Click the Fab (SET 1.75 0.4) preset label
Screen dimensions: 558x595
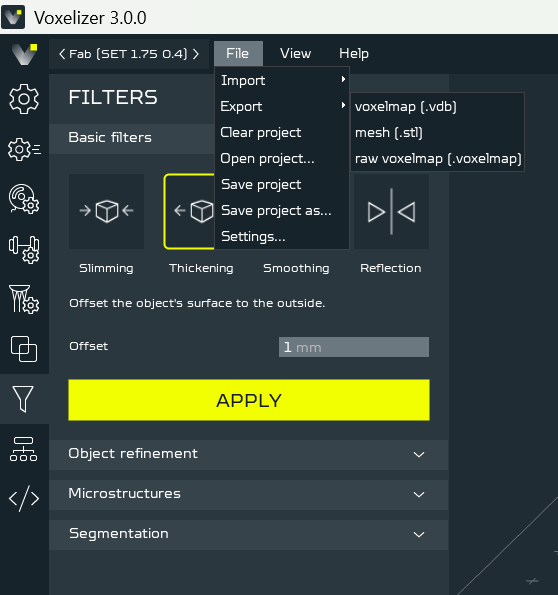tap(128, 54)
